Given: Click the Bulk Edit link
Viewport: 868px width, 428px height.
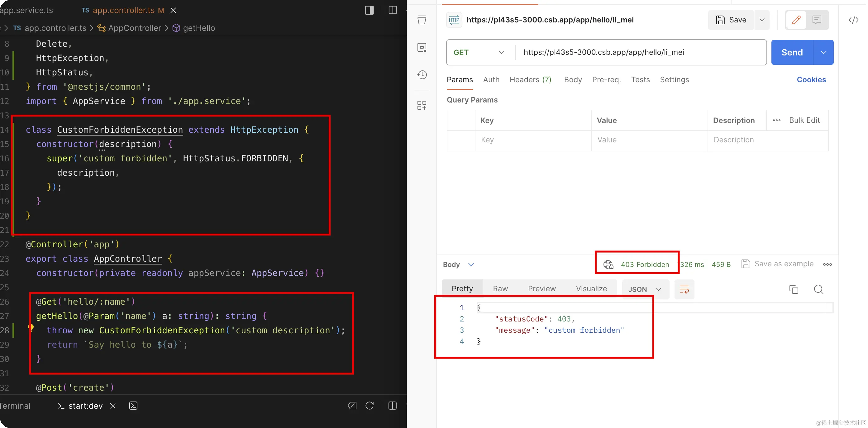Looking at the screenshot, I should click(804, 120).
